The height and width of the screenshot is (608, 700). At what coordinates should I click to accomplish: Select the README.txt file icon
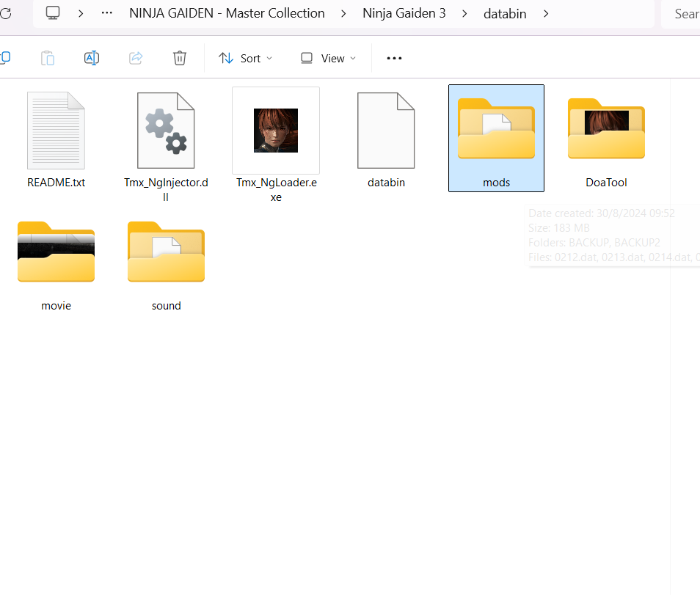coord(56,131)
